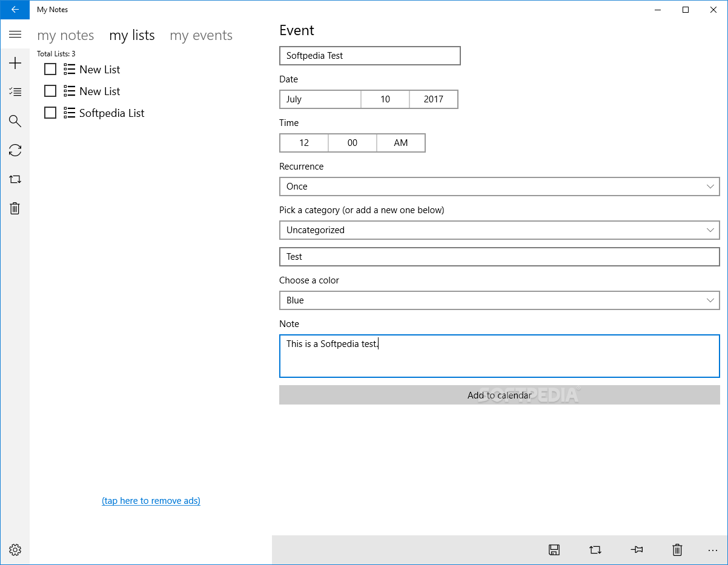Viewport: 728px width, 565px height.
Task: Toggle the AM/PM time picker
Action: [x=401, y=143]
